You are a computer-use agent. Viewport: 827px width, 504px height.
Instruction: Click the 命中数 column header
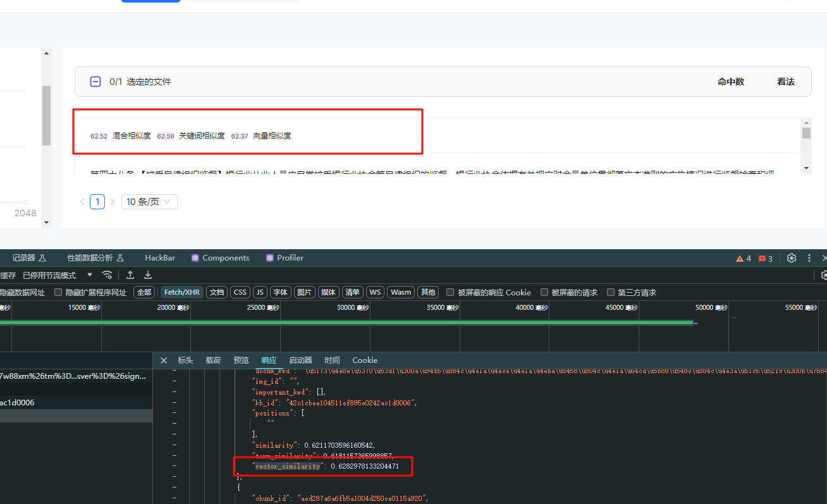tap(731, 82)
